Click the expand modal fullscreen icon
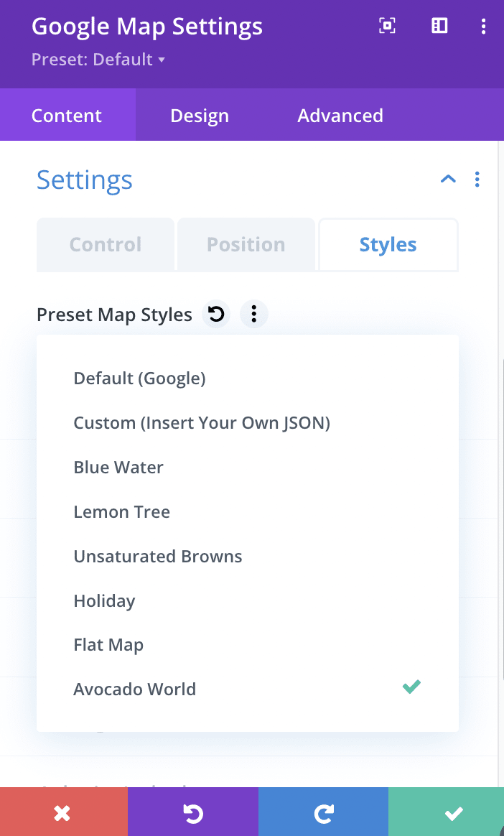The image size is (504, 836). tap(387, 26)
